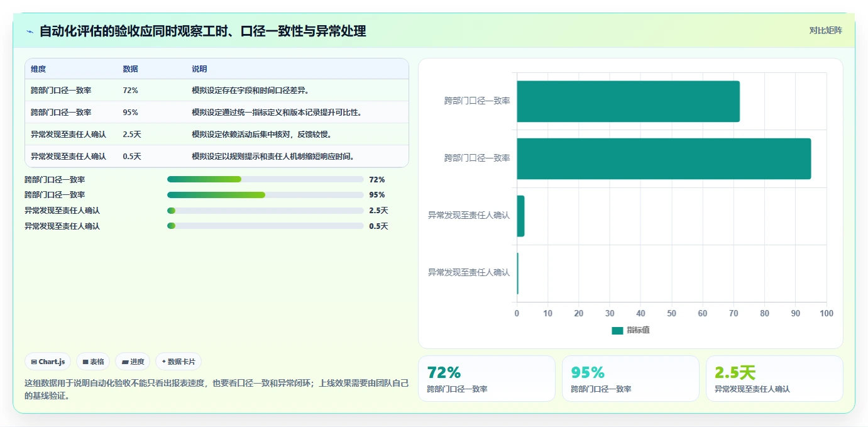Click the 异常发现至责任人确认 caption in the 2.5天 card
The image size is (868, 427).
pyautogui.click(x=752, y=389)
